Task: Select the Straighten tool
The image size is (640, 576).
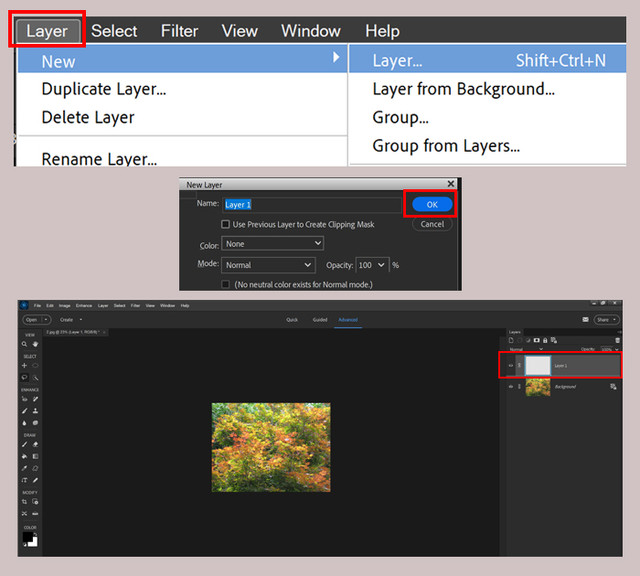Action: click(x=36, y=514)
